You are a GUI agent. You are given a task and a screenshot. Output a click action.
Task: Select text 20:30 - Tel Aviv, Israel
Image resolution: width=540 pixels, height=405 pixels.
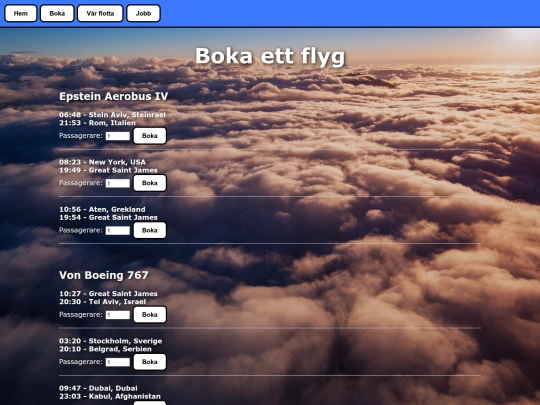pos(103,302)
